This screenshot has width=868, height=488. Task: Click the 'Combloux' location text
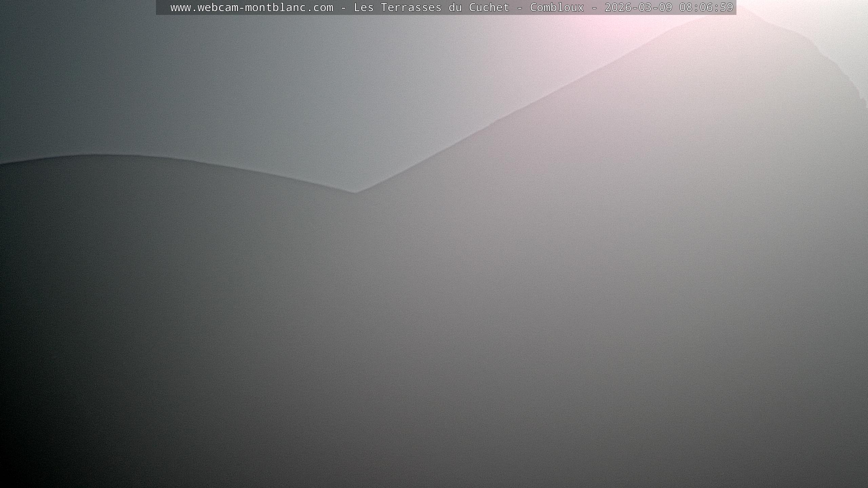557,7
